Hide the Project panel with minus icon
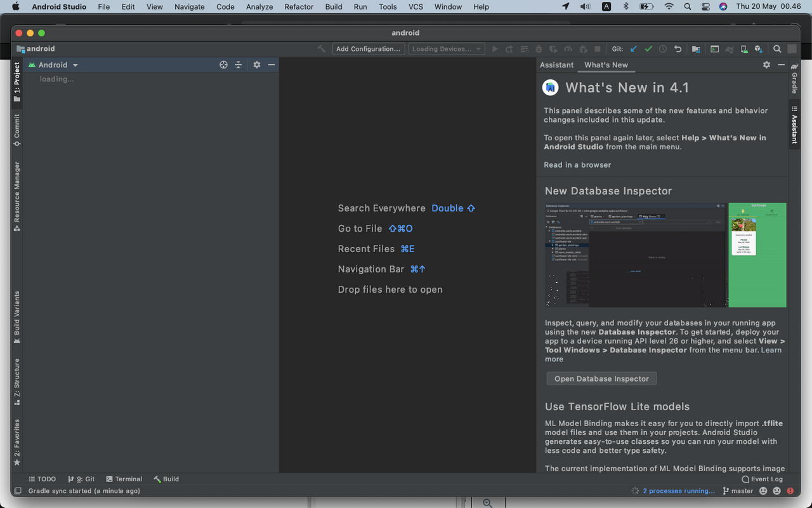 click(272, 65)
